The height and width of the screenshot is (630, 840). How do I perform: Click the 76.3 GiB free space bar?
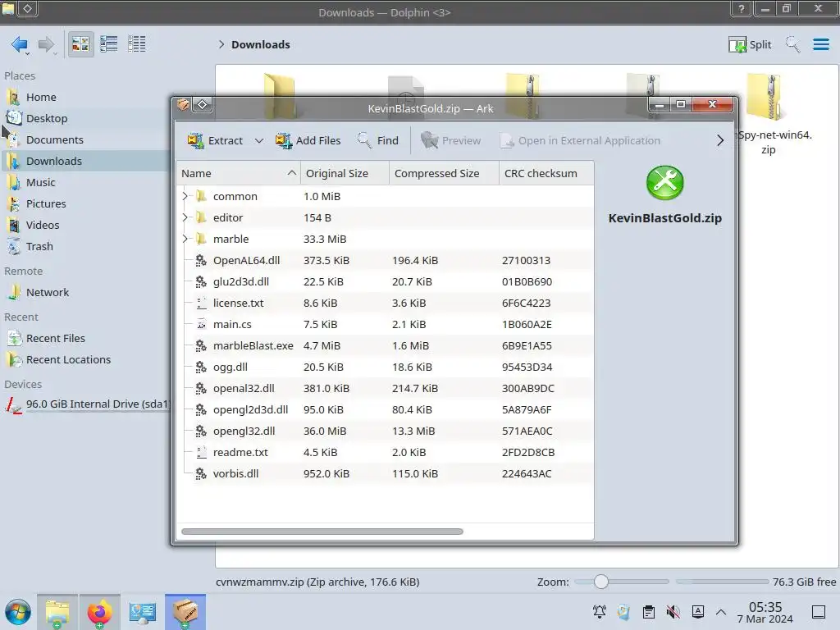point(722,582)
